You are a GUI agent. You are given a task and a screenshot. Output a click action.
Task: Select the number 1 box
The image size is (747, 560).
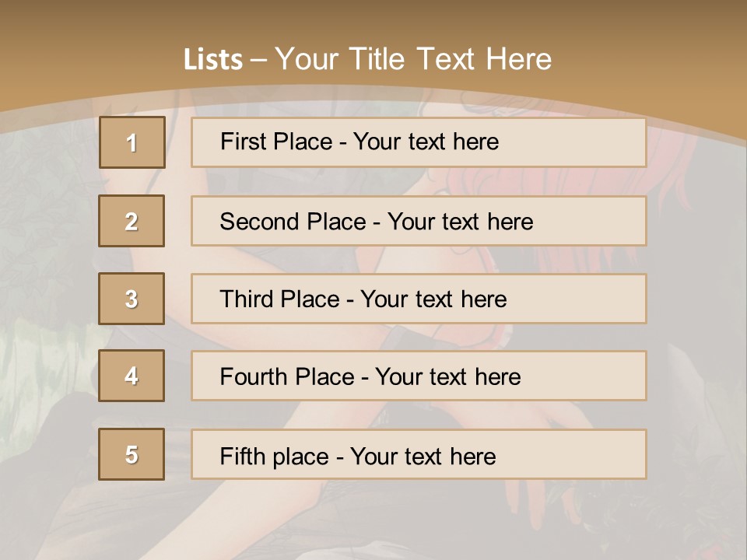tap(132, 142)
